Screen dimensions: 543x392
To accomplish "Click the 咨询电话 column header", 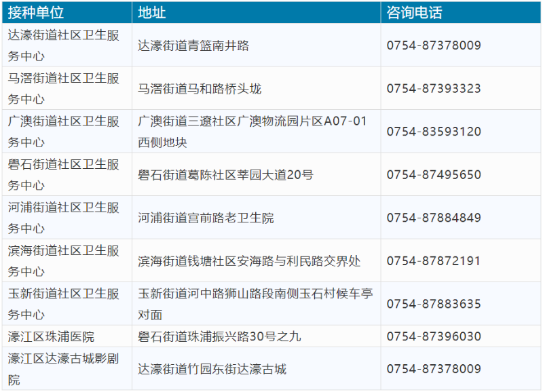I will point(414,13).
